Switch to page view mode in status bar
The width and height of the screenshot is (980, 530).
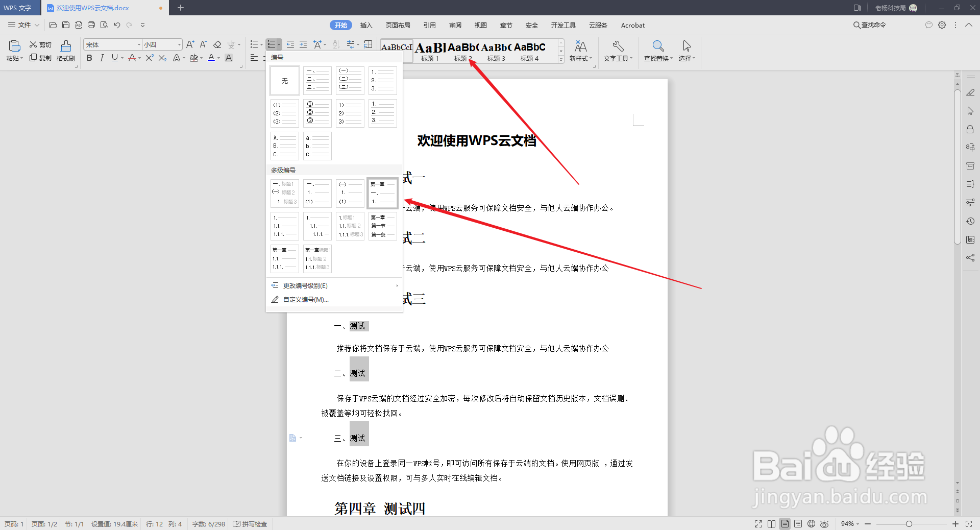(785, 524)
